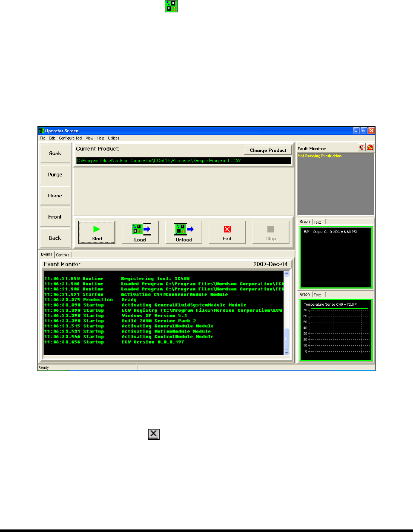Screen dimensions: 413x532
Task: Click the 'ECW Version 0.0.0.197' event line
Action: [114, 342]
